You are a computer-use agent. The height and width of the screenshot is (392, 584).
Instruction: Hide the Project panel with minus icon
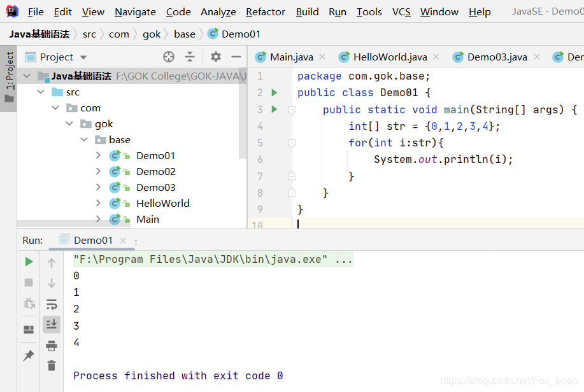tap(236, 57)
